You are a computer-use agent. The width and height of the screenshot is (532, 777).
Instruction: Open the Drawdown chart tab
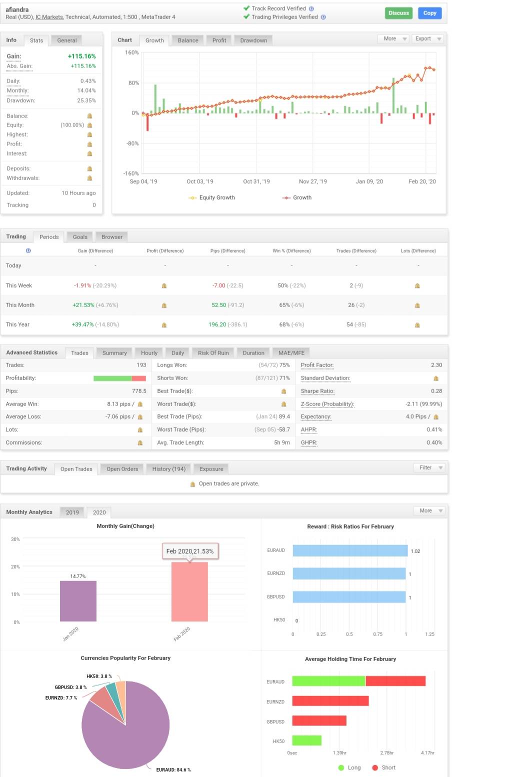coord(253,40)
